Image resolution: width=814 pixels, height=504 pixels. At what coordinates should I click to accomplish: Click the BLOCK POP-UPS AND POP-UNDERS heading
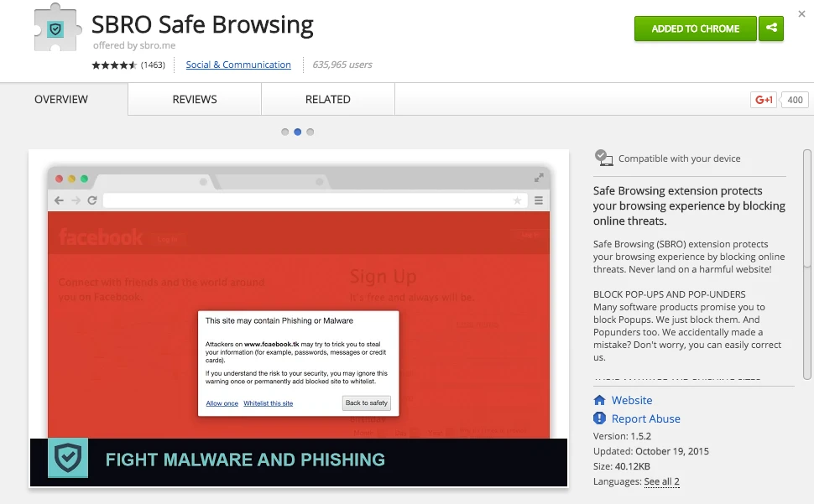tap(669, 294)
